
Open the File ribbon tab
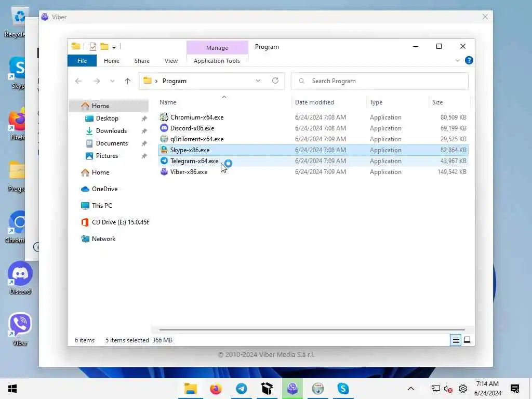82,61
